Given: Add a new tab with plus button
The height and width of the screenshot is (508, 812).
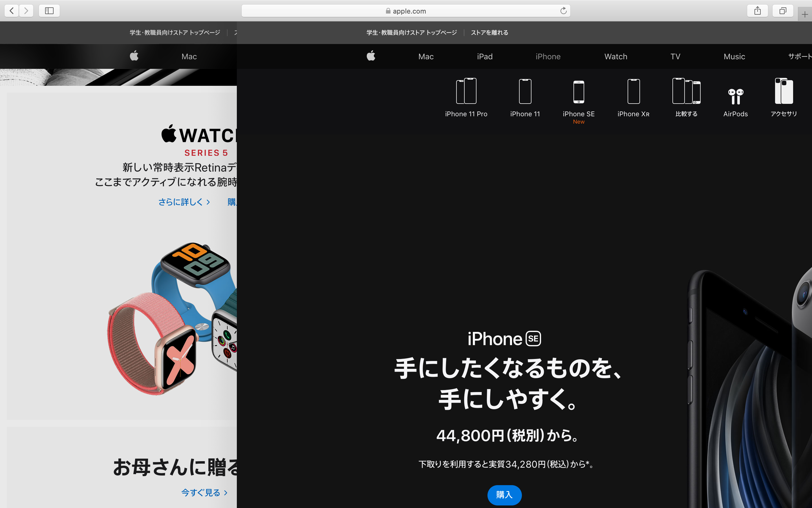Looking at the screenshot, I should click(805, 14).
